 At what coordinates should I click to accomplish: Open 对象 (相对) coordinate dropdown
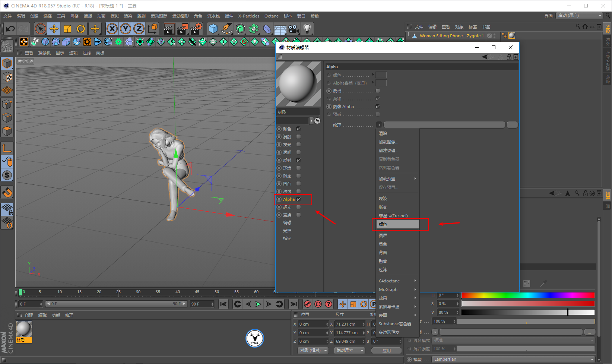(x=313, y=351)
